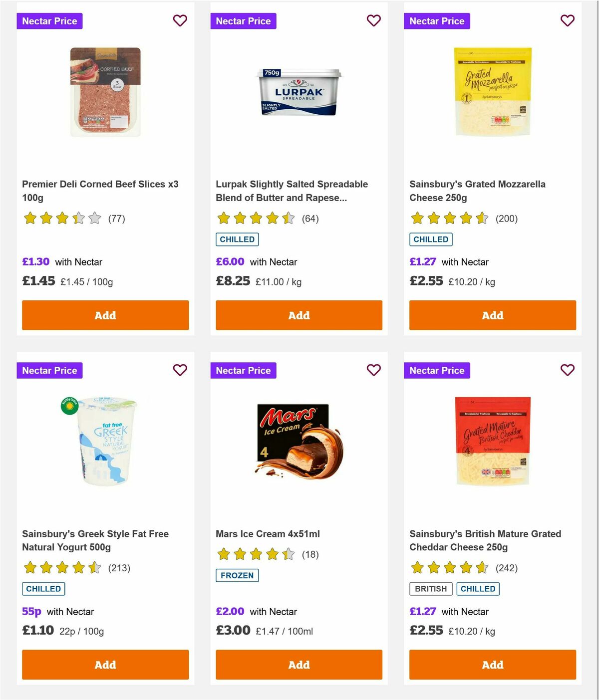The width and height of the screenshot is (599, 700).
Task: Select the star rating on Lurpak Spreadable
Action: tap(256, 218)
